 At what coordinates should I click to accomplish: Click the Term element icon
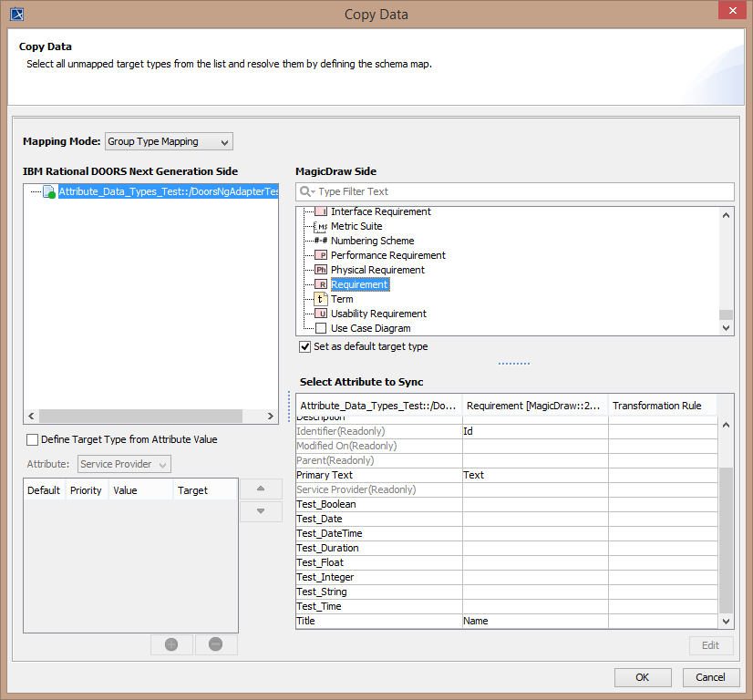320,299
